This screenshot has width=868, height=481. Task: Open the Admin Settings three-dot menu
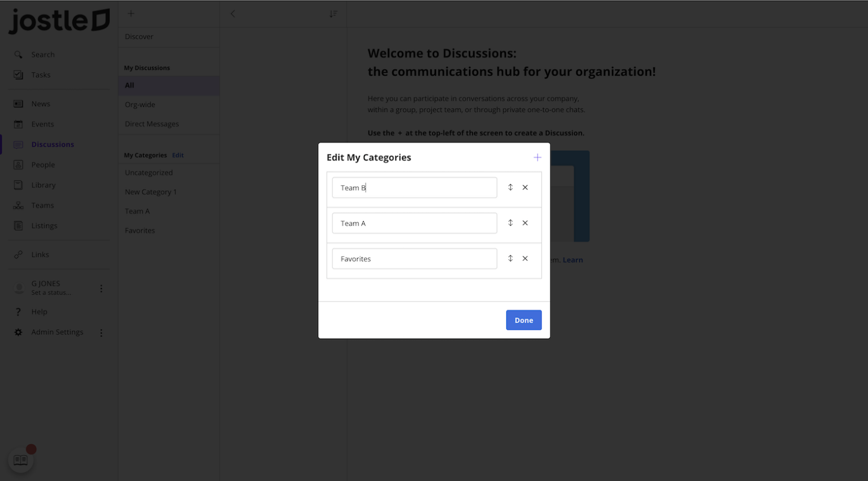click(101, 333)
